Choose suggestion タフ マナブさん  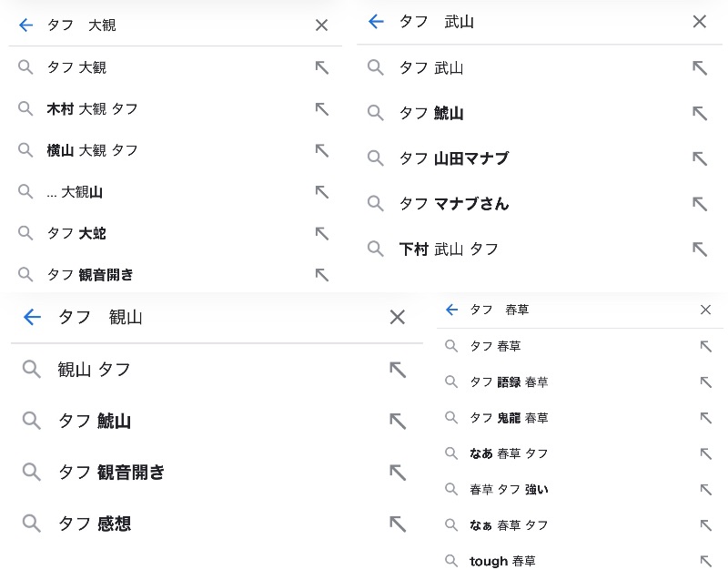tap(453, 204)
